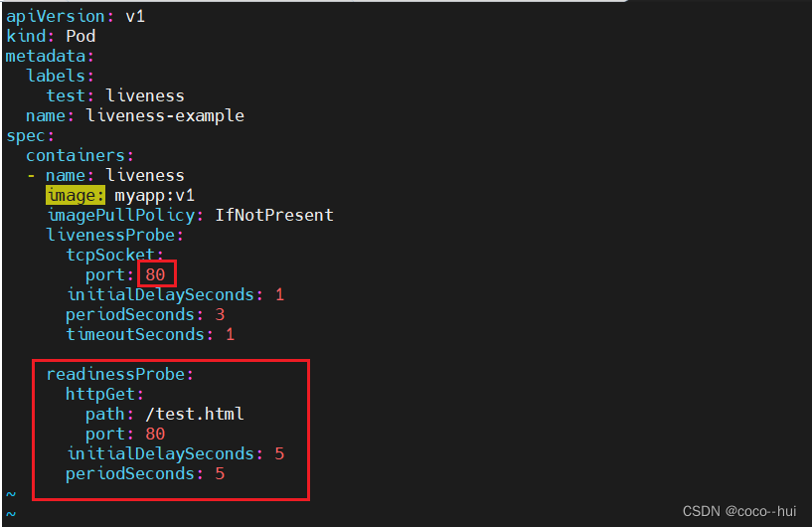Click the /test.html path value

(x=195, y=414)
